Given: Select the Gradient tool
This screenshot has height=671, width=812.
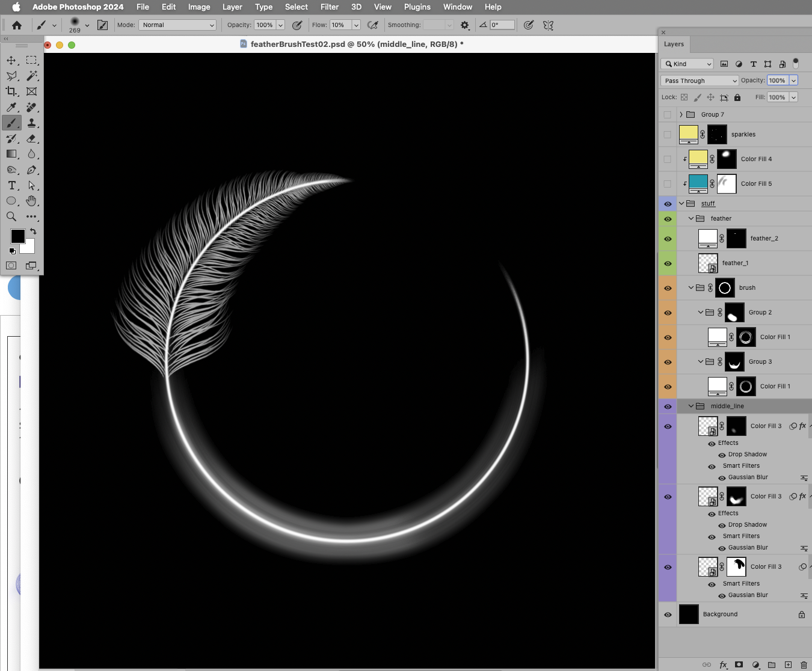Looking at the screenshot, I should pyautogui.click(x=12, y=154).
